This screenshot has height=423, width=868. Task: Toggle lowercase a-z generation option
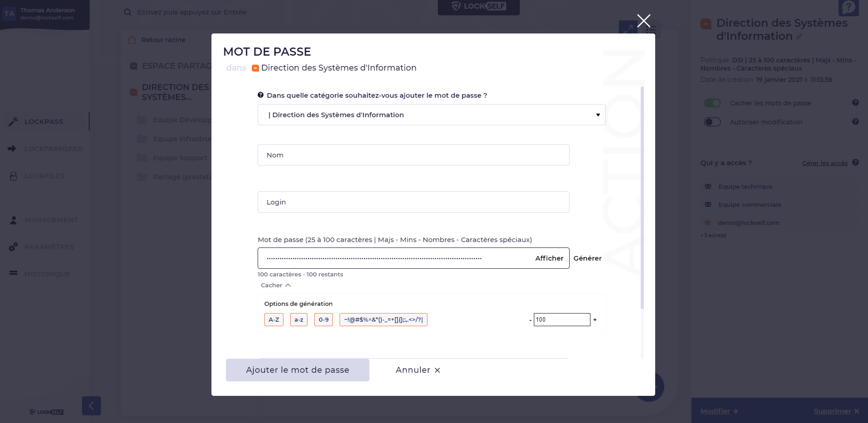[x=299, y=320]
